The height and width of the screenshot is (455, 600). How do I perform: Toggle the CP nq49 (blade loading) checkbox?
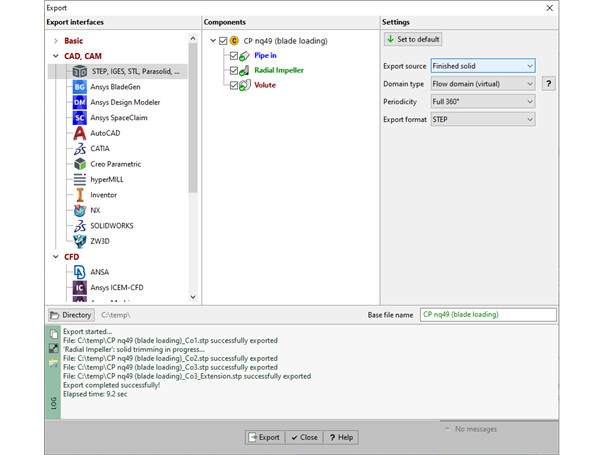[223, 41]
